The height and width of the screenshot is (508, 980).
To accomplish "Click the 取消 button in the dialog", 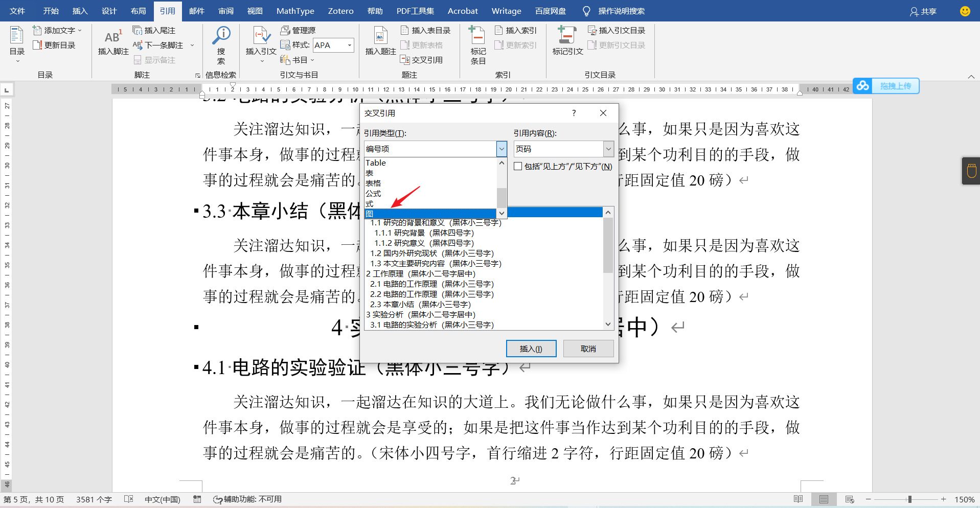I will point(588,349).
